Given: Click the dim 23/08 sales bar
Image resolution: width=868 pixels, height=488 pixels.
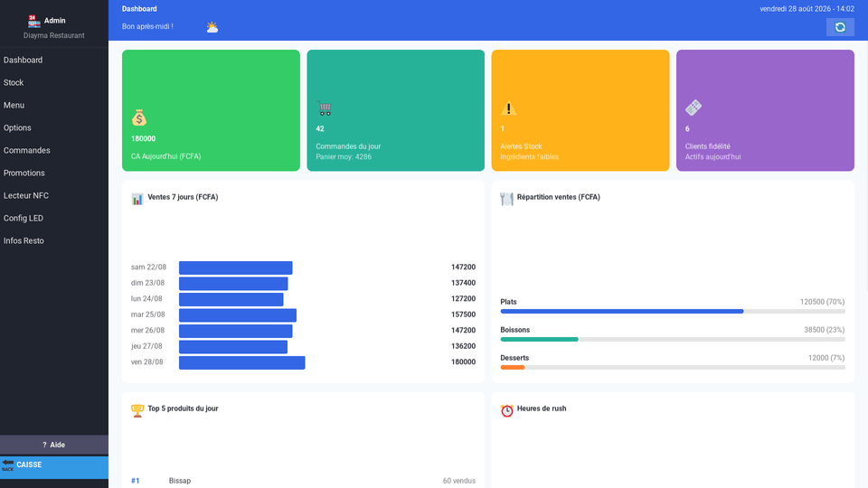Looking at the screenshot, I should pyautogui.click(x=233, y=283).
